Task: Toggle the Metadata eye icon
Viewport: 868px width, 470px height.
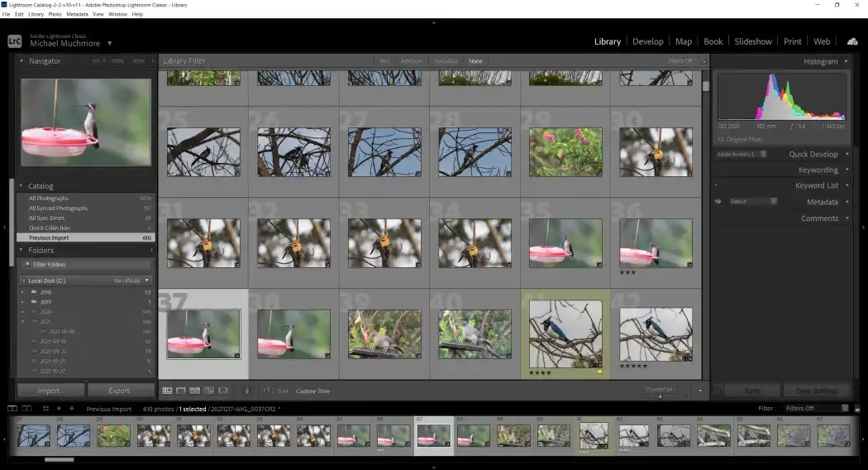Action: [718, 202]
